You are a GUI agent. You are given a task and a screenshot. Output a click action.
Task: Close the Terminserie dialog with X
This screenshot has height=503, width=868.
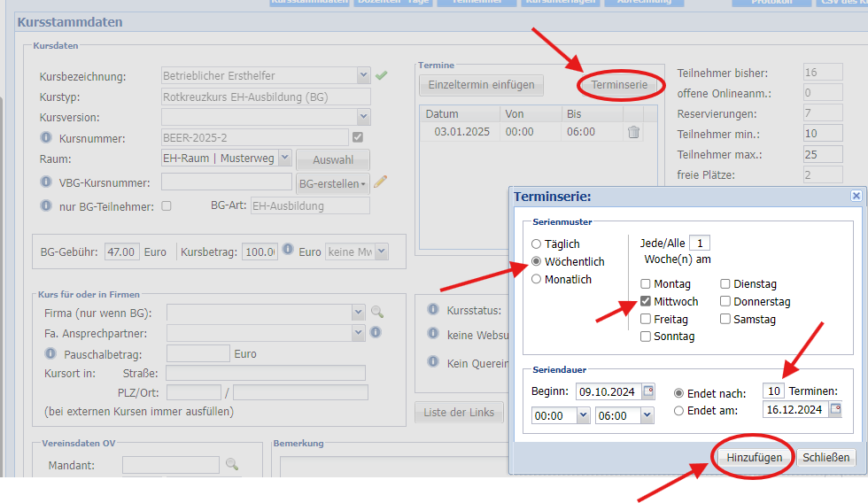(856, 196)
